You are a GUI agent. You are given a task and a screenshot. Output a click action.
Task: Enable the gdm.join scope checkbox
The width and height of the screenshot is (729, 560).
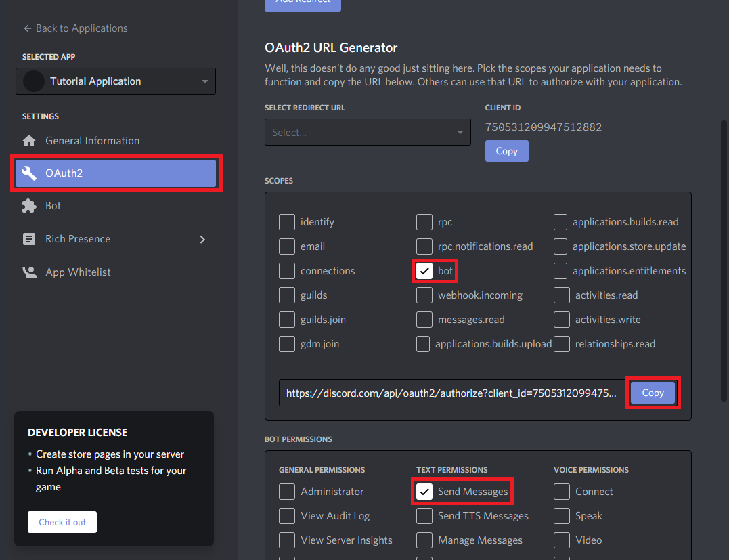(x=287, y=344)
